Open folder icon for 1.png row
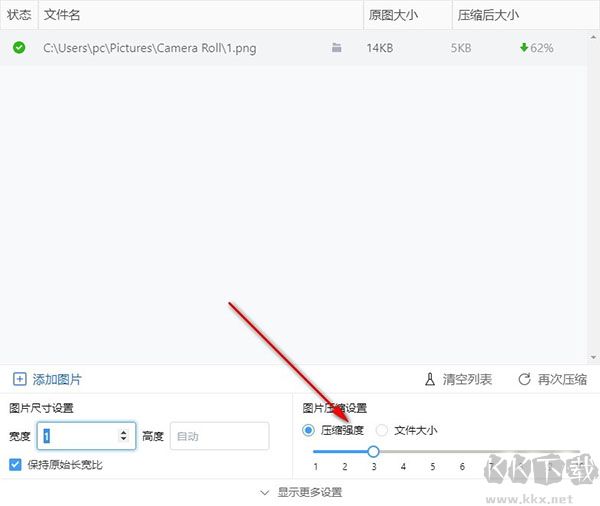The image size is (600, 506). pos(336,47)
